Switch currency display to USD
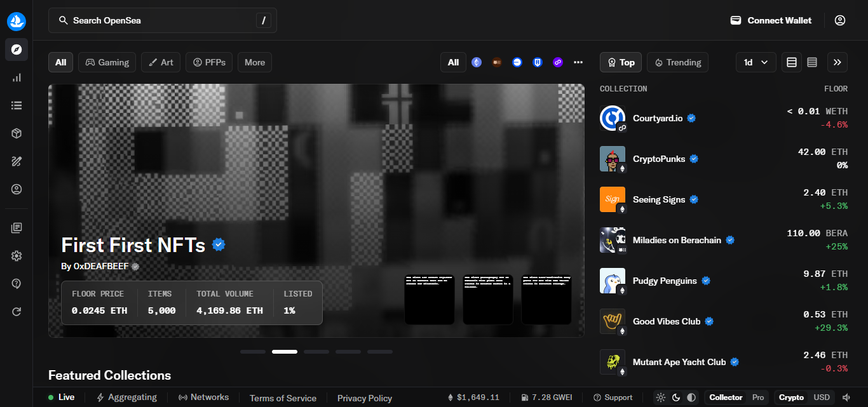Viewport: 868px width, 407px height. [x=822, y=397]
